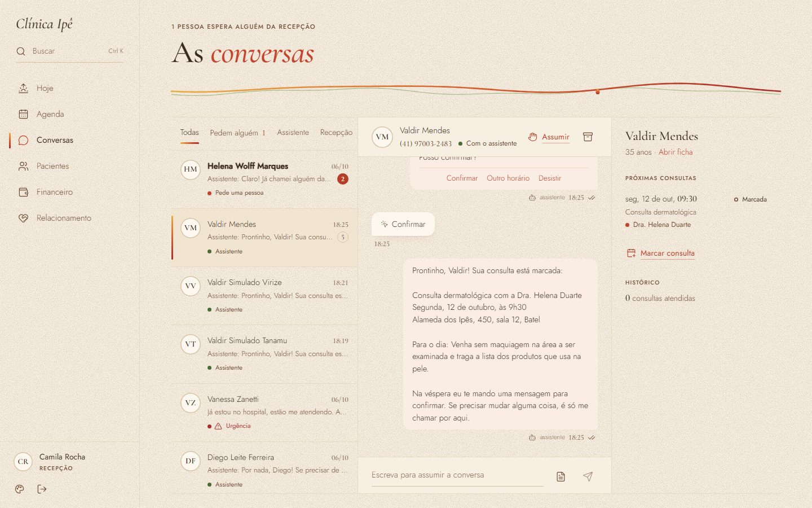812x508 pixels.
Task: Switch to the Pedem alguém tab
Action: point(237,133)
